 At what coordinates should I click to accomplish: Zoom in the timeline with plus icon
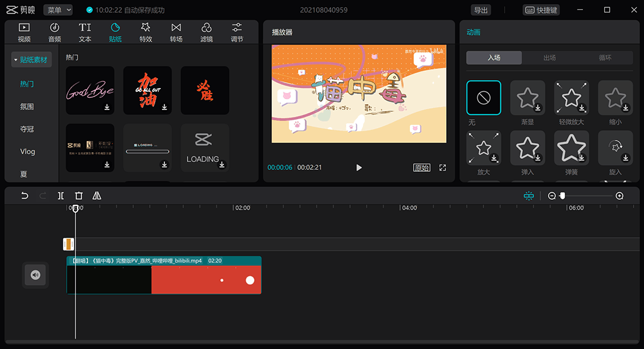[x=620, y=196]
